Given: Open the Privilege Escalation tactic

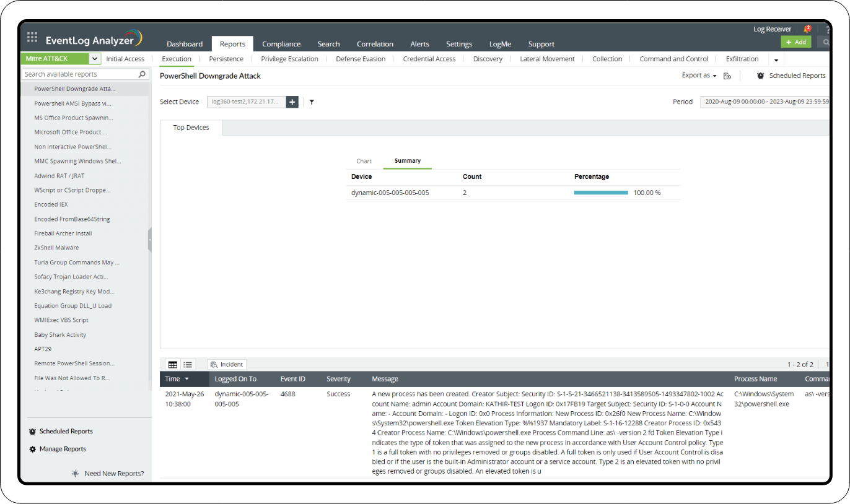Looking at the screenshot, I should pos(290,59).
